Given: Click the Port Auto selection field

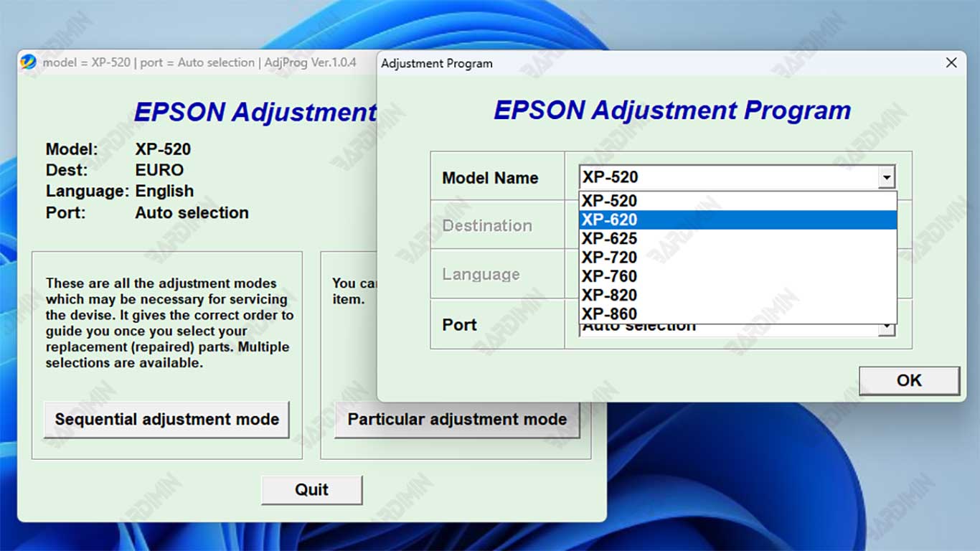Looking at the screenshot, I should click(x=728, y=330).
